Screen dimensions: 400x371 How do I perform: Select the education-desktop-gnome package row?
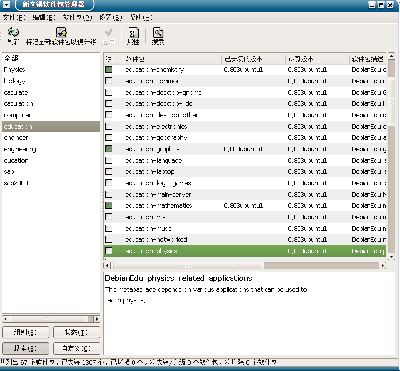pos(245,92)
